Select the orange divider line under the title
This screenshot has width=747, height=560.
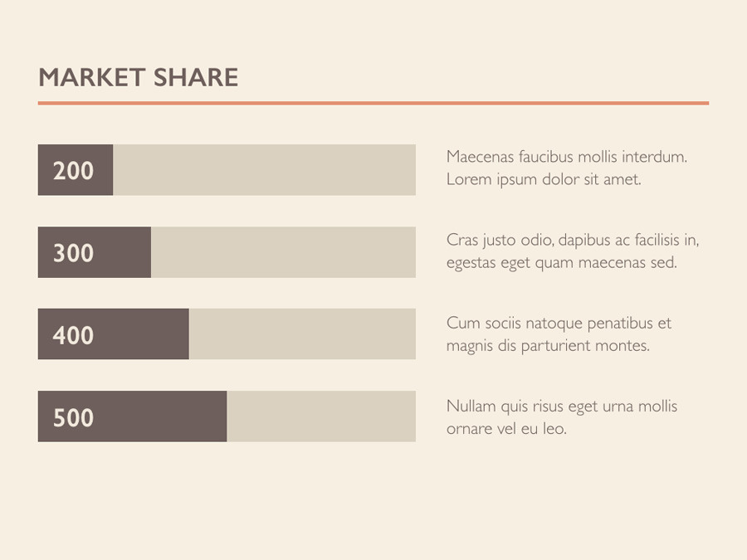373,103
